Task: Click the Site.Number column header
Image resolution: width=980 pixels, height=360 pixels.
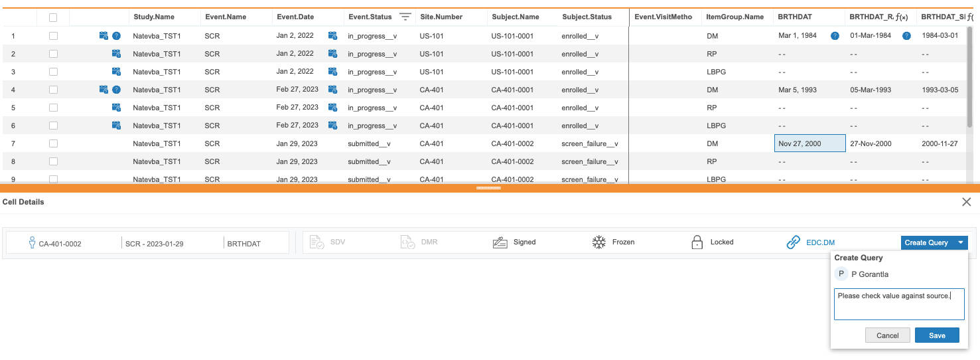Action: coord(441,17)
